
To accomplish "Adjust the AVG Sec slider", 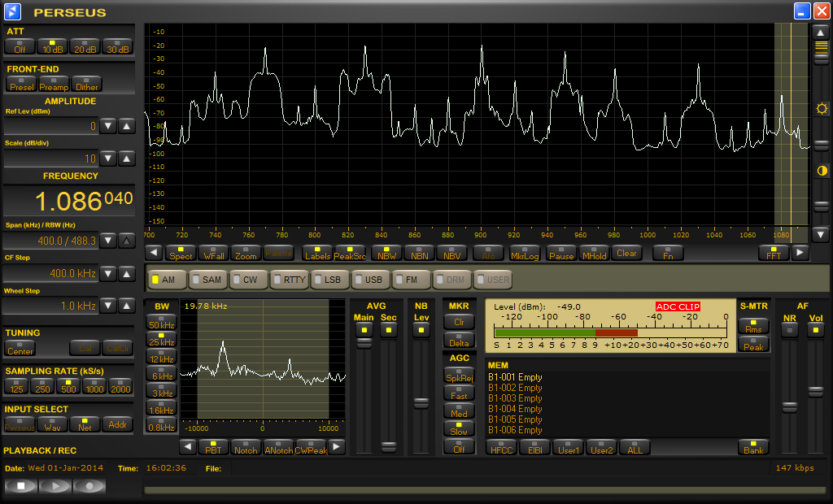I will click(x=389, y=446).
